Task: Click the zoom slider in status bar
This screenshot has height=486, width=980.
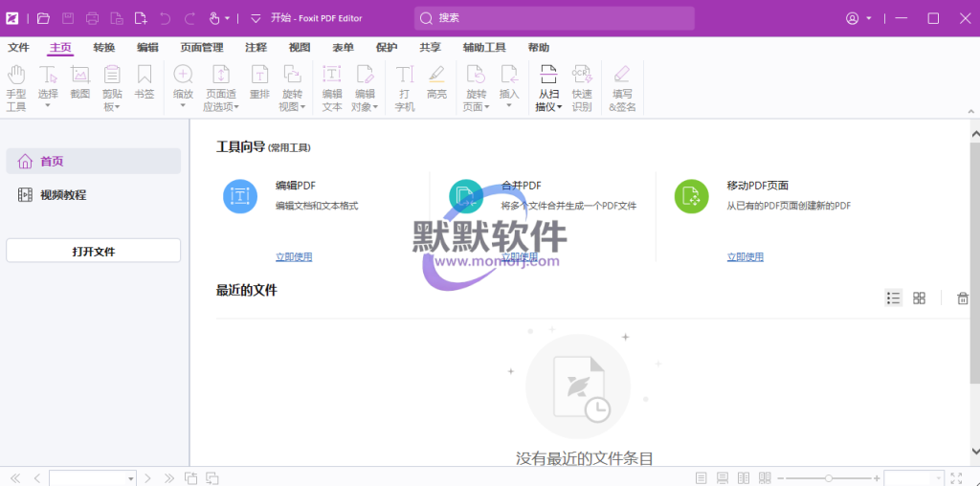Action: point(829,477)
